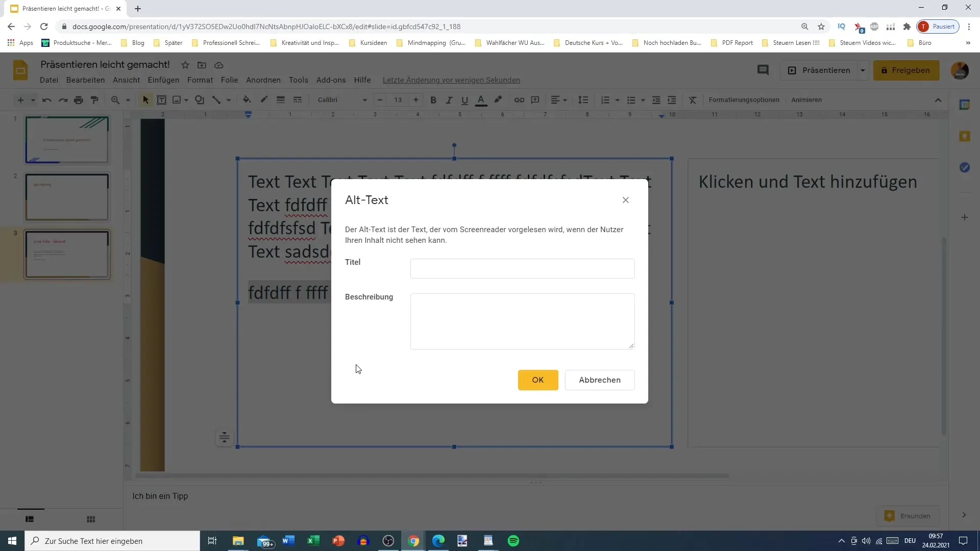The height and width of the screenshot is (551, 980).
Task: Open the border color pencil
Action: tap(264, 100)
